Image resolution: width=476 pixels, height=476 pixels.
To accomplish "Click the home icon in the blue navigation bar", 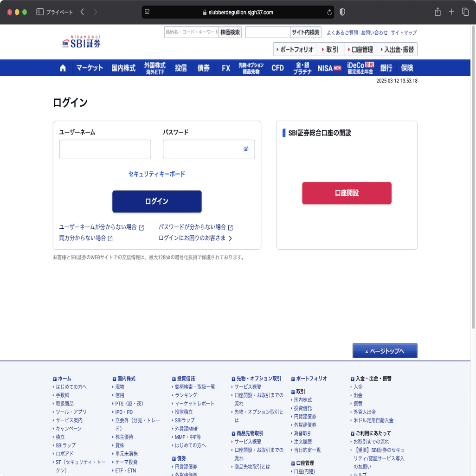I will pos(63,68).
